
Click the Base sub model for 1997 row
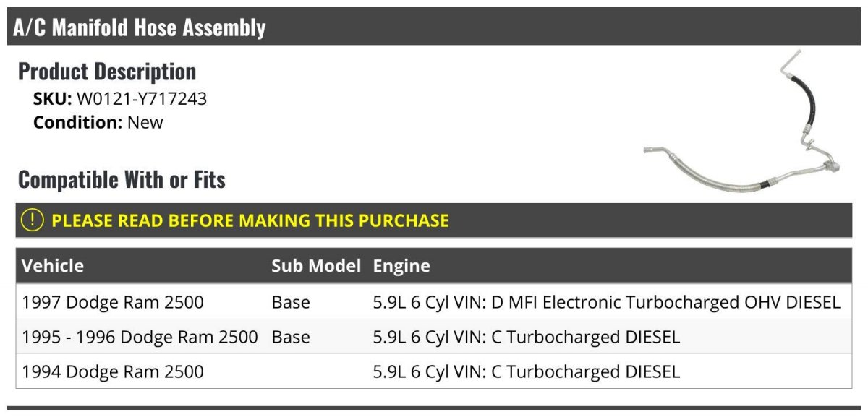(291, 302)
